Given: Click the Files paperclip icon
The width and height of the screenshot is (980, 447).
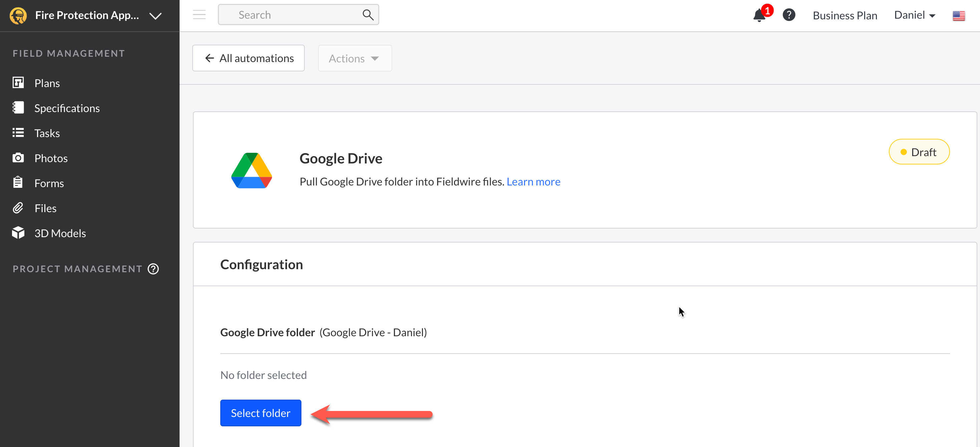Looking at the screenshot, I should pyautogui.click(x=18, y=208).
